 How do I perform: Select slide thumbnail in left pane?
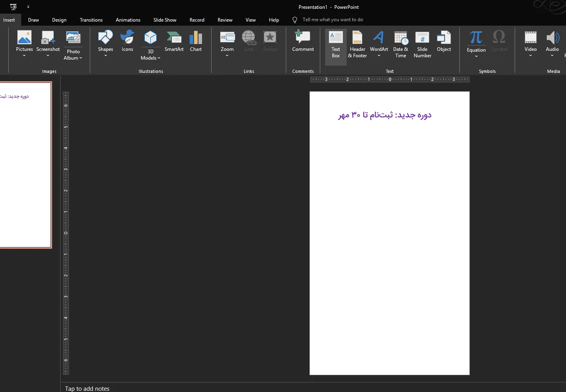(26, 165)
